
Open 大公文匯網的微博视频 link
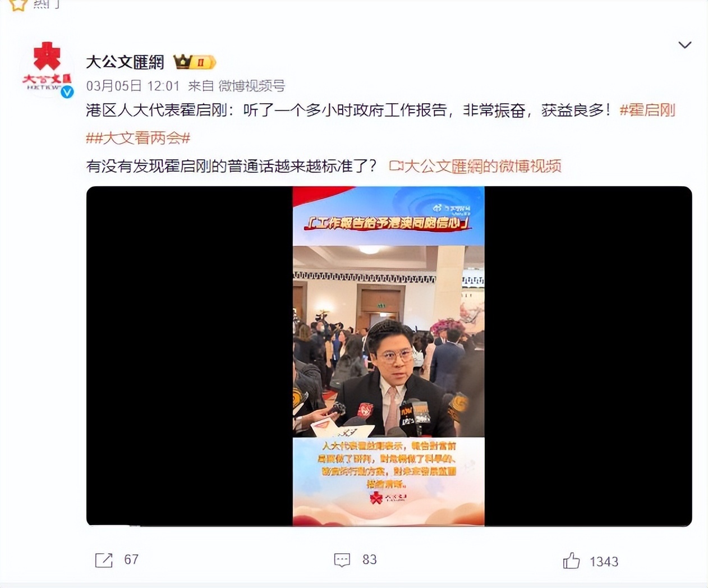click(x=482, y=166)
